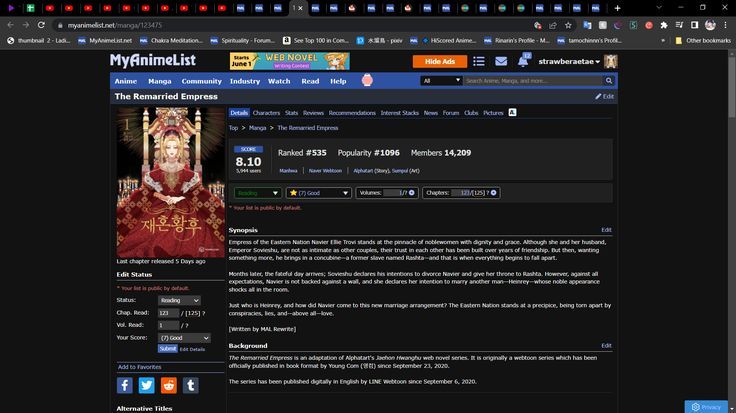This screenshot has height=413, width=736.
Task: Click Add to Favorites link
Action: 139,367
